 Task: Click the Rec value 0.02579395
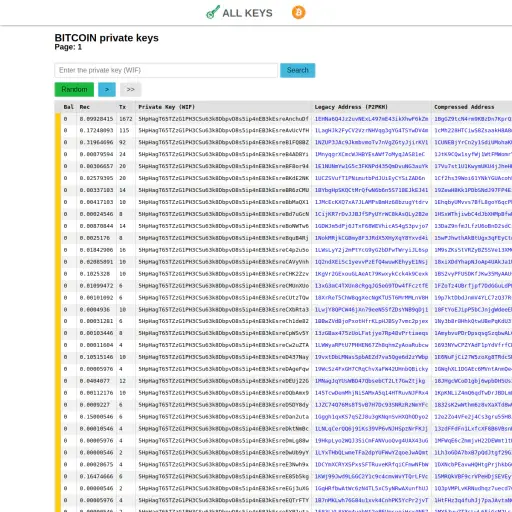click(96, 178)
